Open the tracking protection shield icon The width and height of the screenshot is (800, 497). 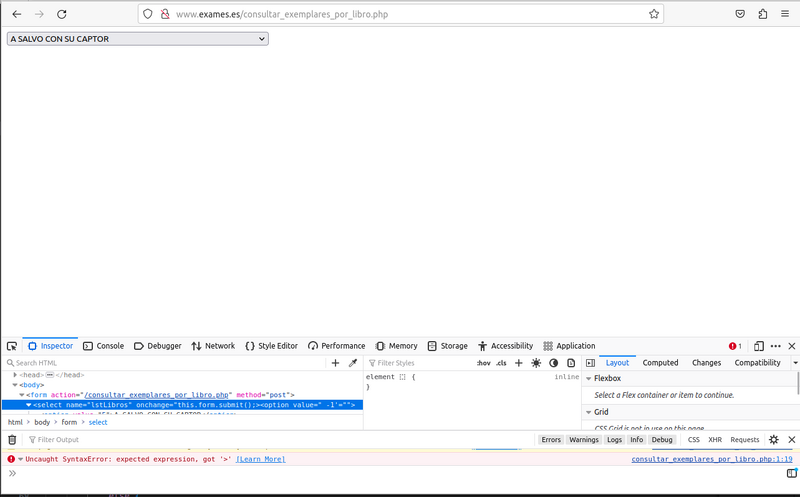click(148, 14)
